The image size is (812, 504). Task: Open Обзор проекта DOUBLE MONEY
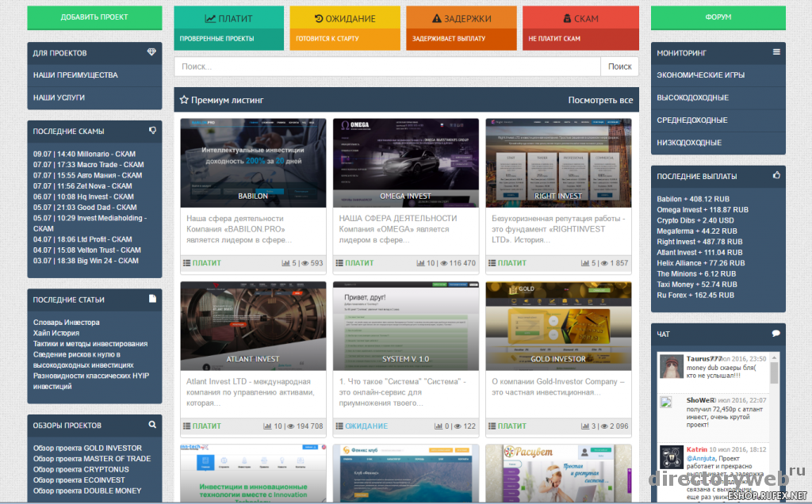(87, 491)
